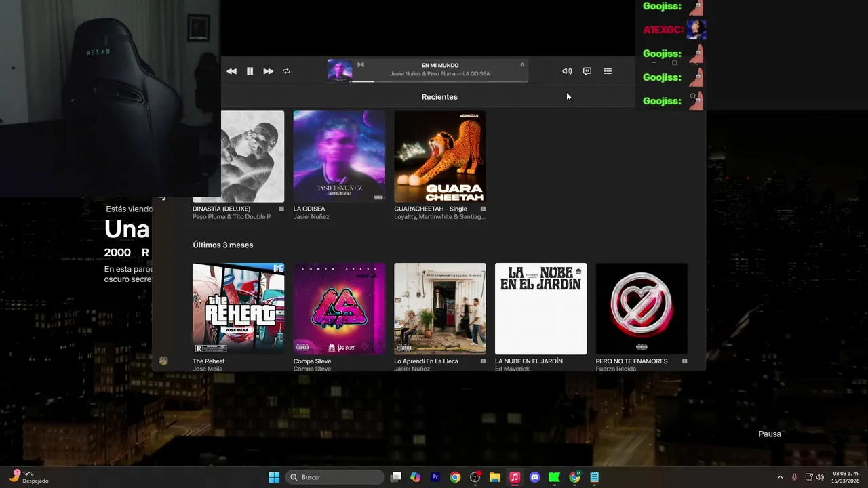Viewport: 868px width, 488px height.
Task: Click the LA NUBE EN EL JARDÍN title
Action: coord(529,361)
